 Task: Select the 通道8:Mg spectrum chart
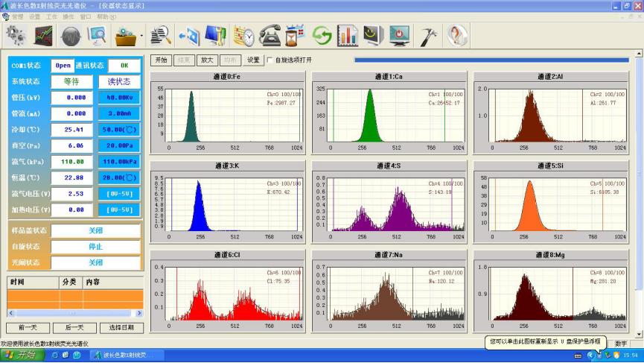click(551, 291)
